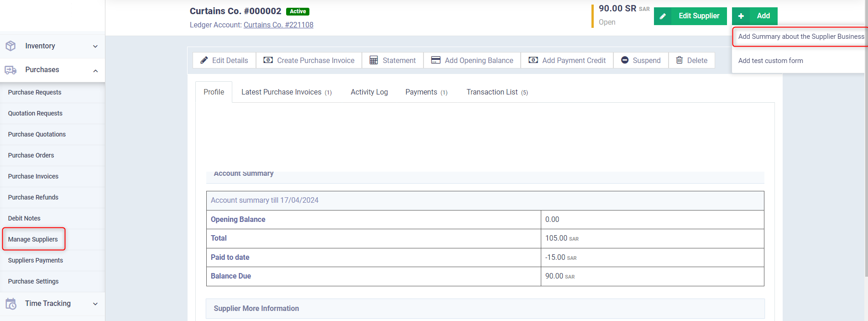The height and width of the screenshot is (321, 868).
Task: Open the Curtains Co. #221108 ledger link
Action: (x=278, y=25)
